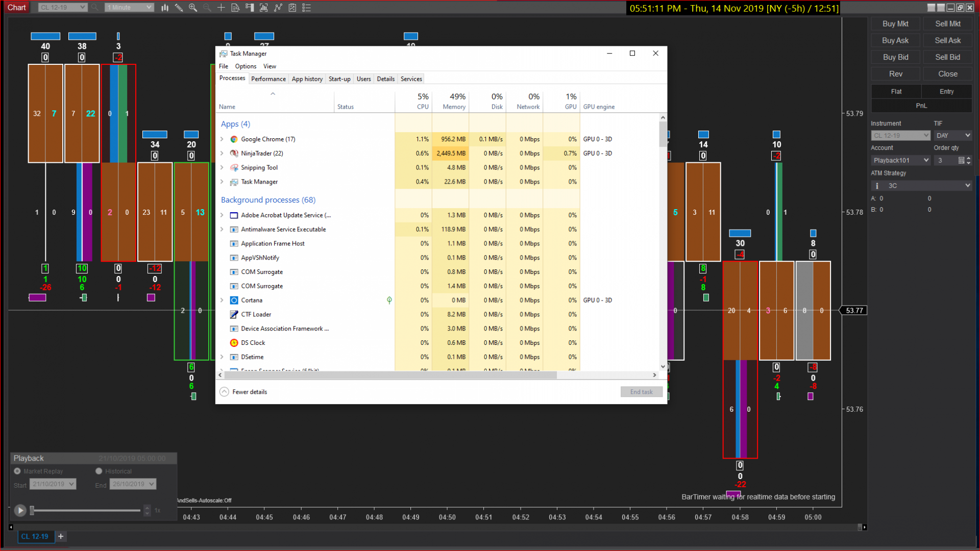Open the Indicators icon in toolbar
The height and width of the screenshot is (551, 980).
click(x=278, y=8)
